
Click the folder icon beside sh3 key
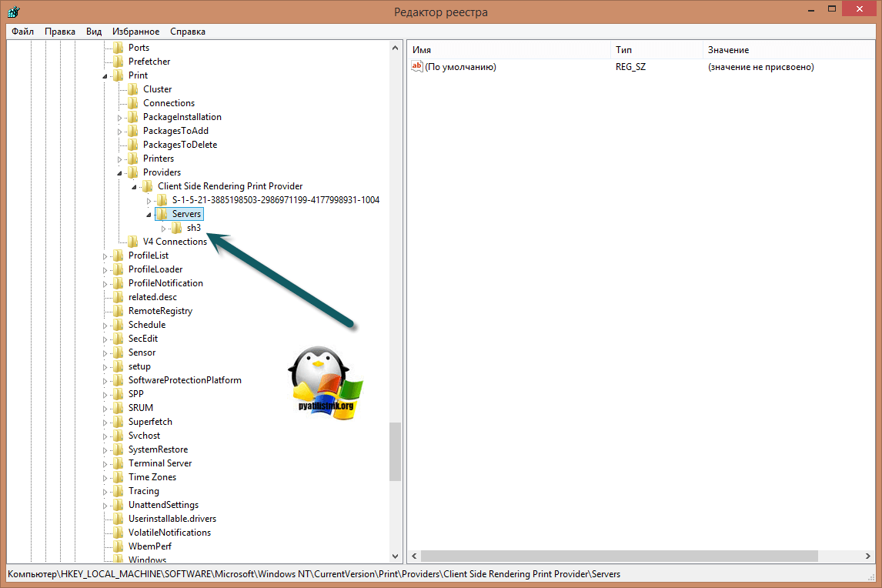tap(176, 228)
